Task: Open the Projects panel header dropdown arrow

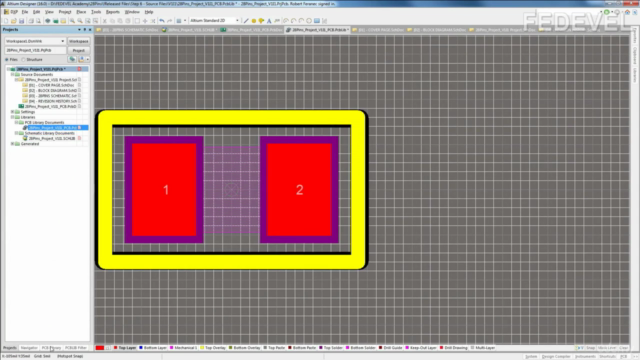Action: pos(79,30)
